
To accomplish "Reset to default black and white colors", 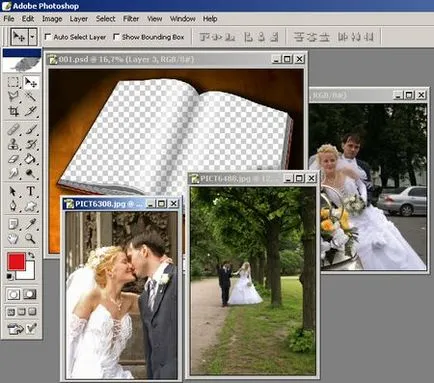I will 10,276.
